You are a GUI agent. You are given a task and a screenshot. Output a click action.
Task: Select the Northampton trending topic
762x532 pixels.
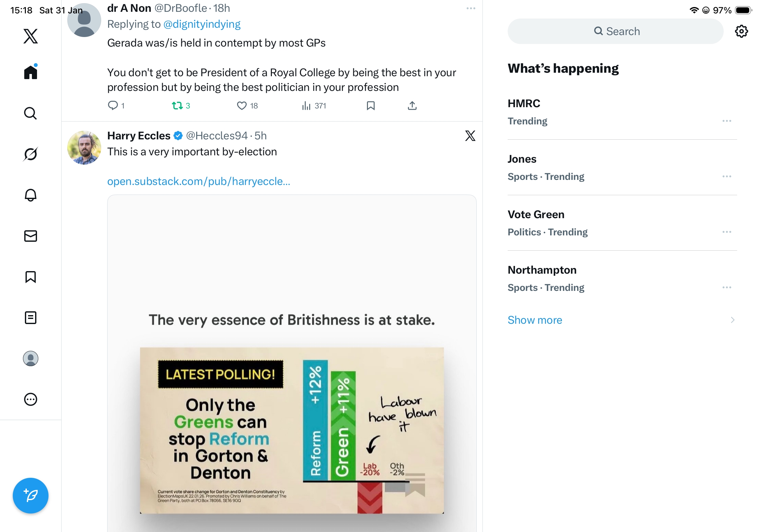[542, 270]
